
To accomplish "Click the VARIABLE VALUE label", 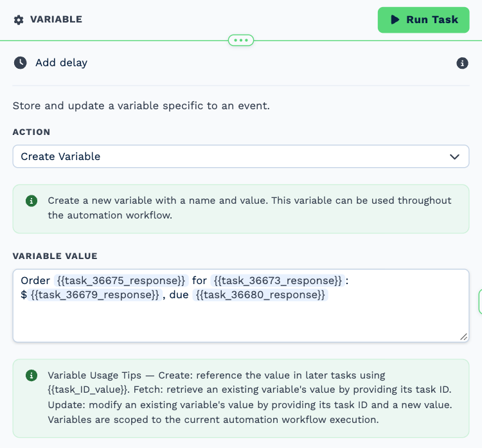I will pyautogui.click(x=55, y=256).
